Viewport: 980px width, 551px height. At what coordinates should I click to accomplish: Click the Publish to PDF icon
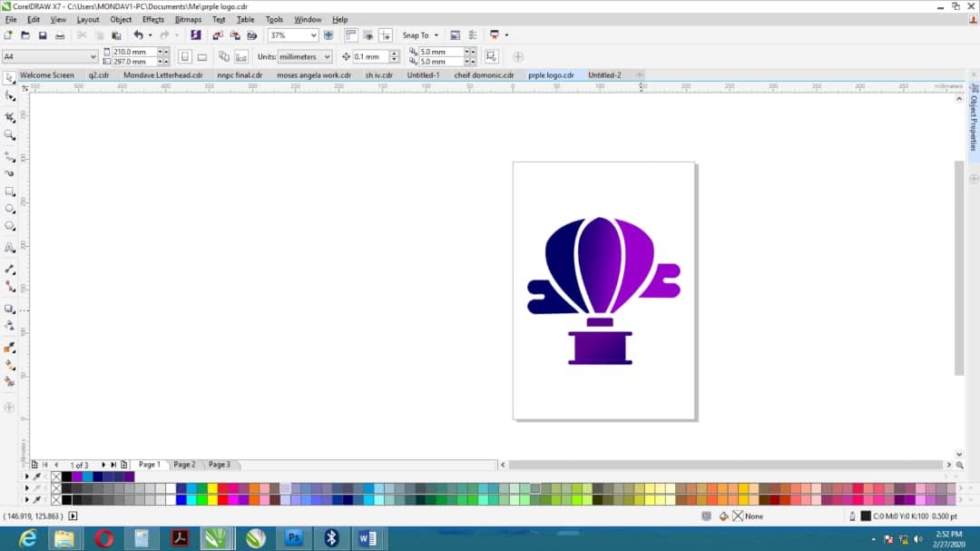pyautogui.click(x=252, y=35)
